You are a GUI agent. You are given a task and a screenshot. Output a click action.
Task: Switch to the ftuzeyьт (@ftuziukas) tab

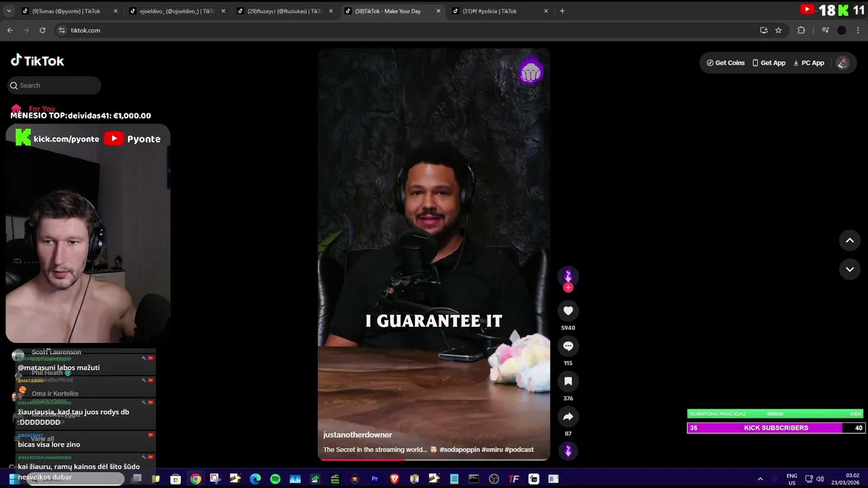click(284, 11)
